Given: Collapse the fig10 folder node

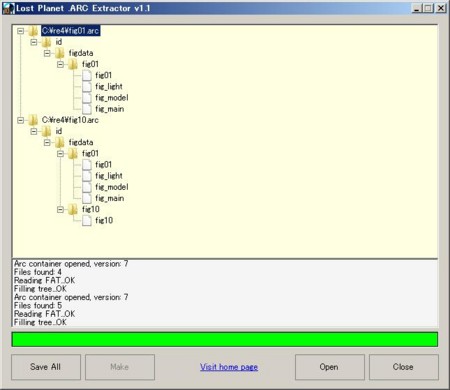Looking at the screenshot, I should coord(60,209).
